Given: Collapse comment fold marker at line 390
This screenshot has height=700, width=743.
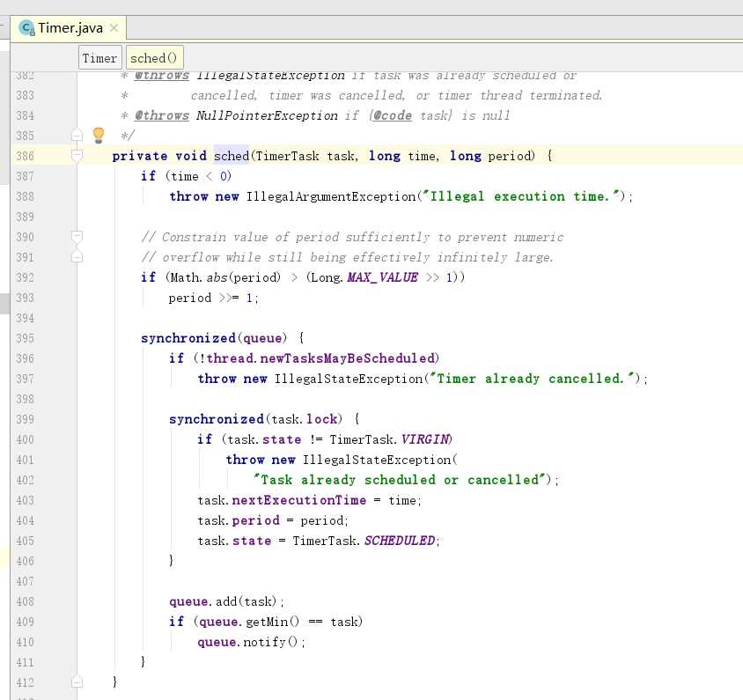Looking at the screenshot, I should (77, 237).
